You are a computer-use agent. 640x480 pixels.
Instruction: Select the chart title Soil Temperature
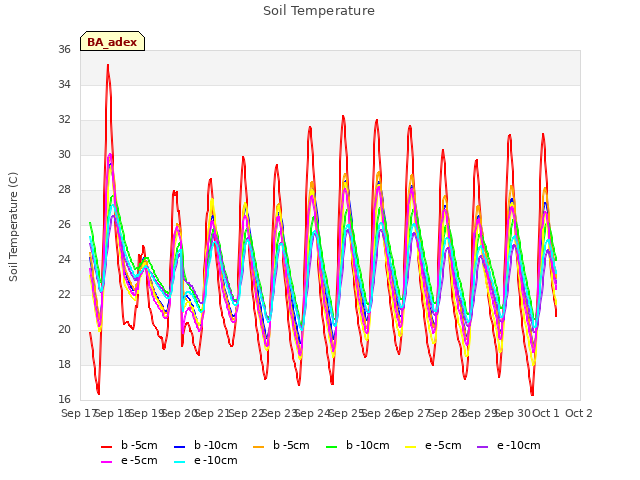319,11
